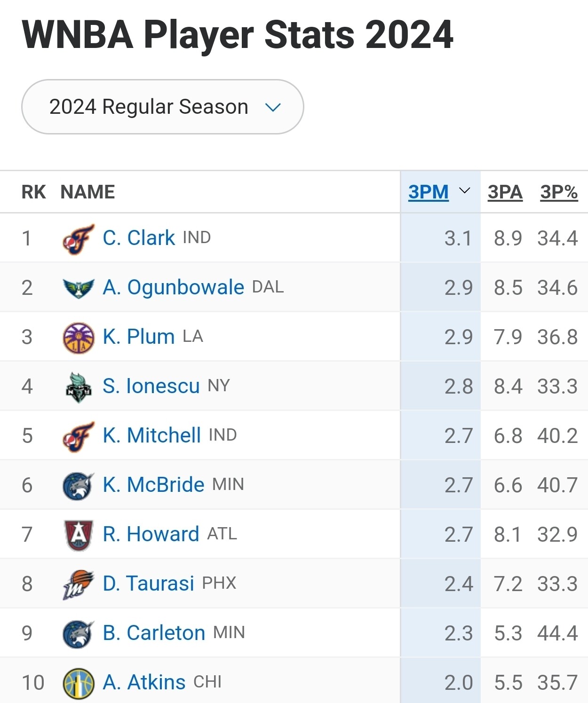The height and width of the screenshot is (703, 588).
Task: Sort table by 3PA column
Action: tap(505, 192)
